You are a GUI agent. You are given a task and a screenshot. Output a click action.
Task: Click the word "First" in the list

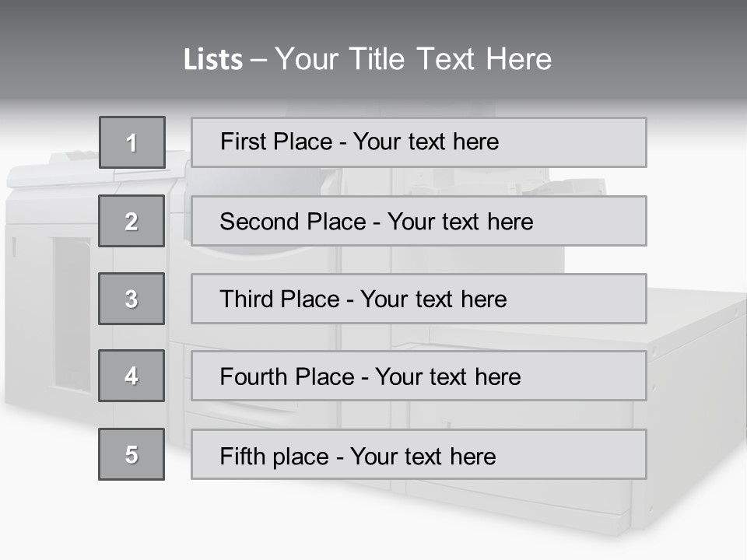coord(244,142)
